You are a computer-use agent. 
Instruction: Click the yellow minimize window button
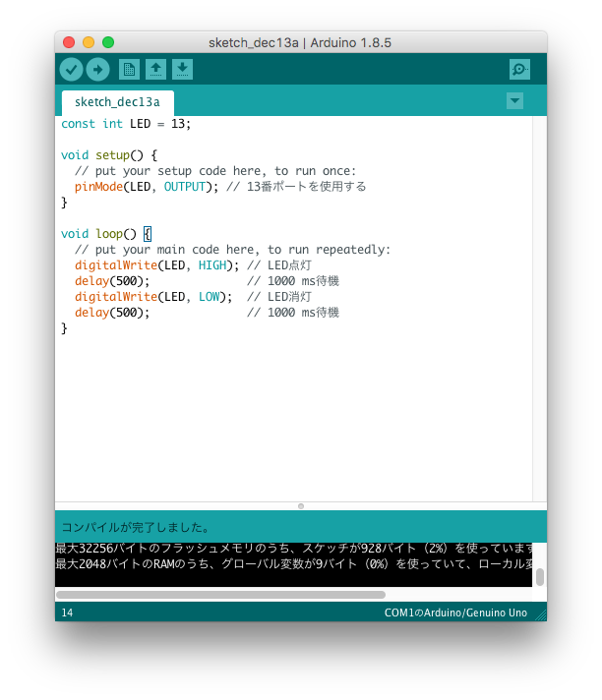click(x=89, y=42)
